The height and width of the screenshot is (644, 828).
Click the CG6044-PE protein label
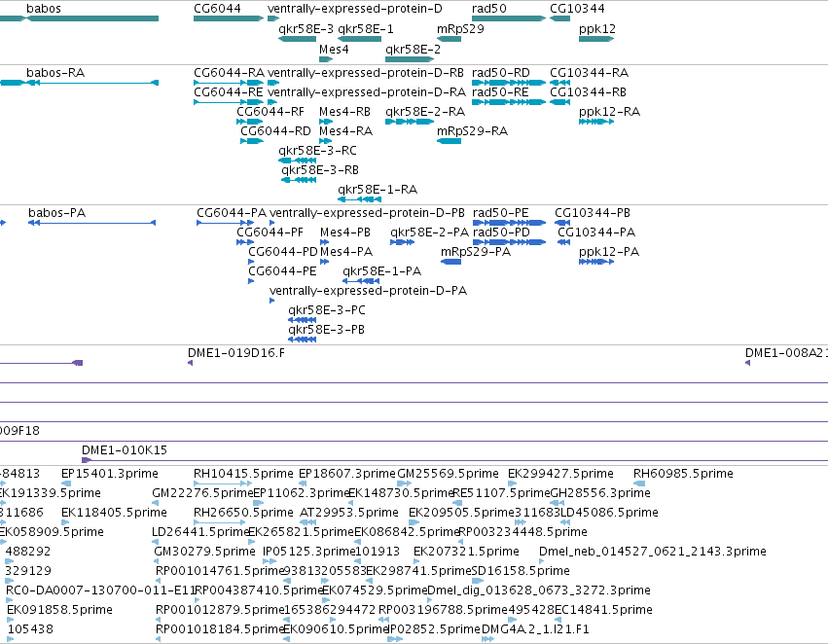(282, 271)
